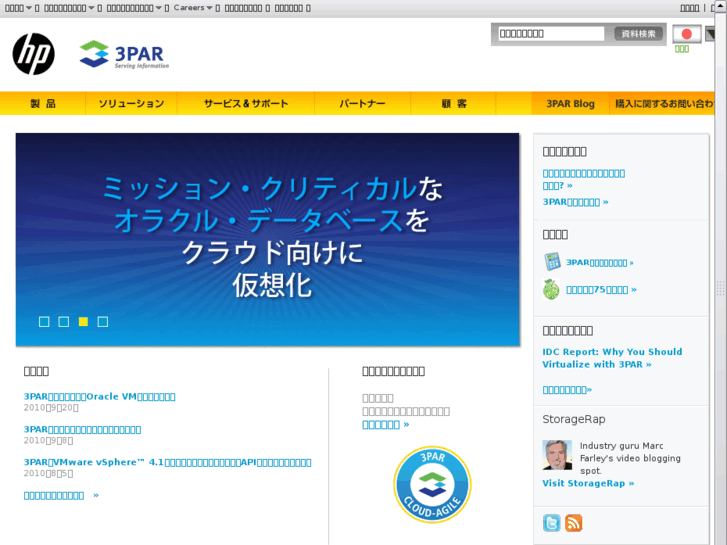
Task: Open the 3PAR calculator link beside calculator icon
Action: (599, 263)
